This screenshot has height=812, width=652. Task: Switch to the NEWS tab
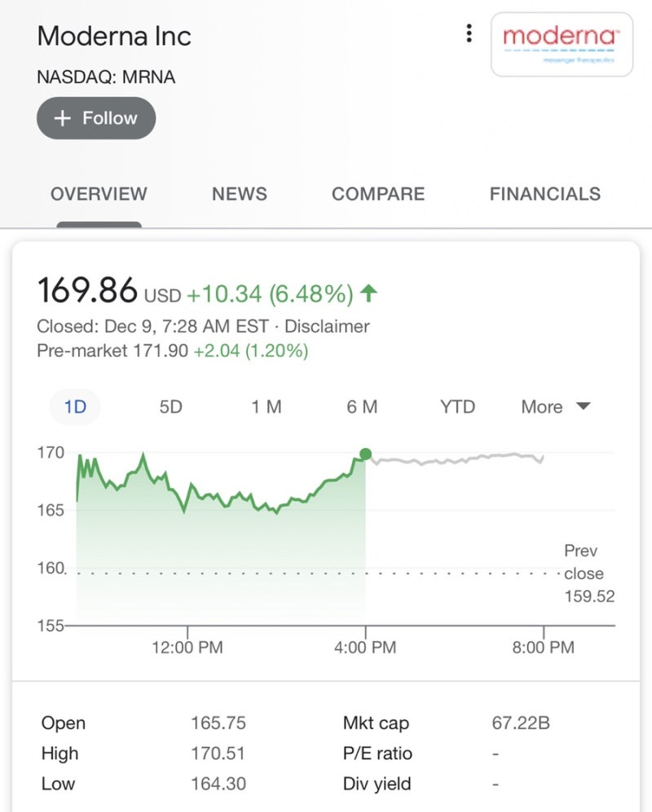point(239,194)
